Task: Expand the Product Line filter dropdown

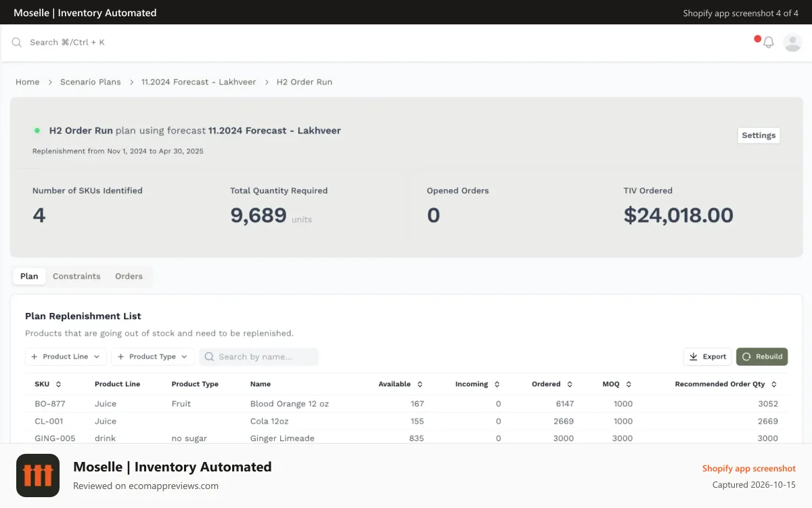Action: point(66,356)
